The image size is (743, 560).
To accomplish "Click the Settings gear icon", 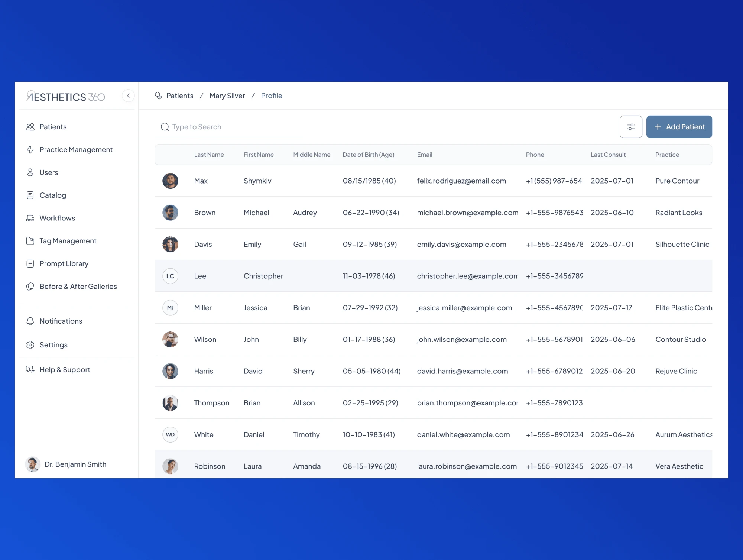I will 30,345.
